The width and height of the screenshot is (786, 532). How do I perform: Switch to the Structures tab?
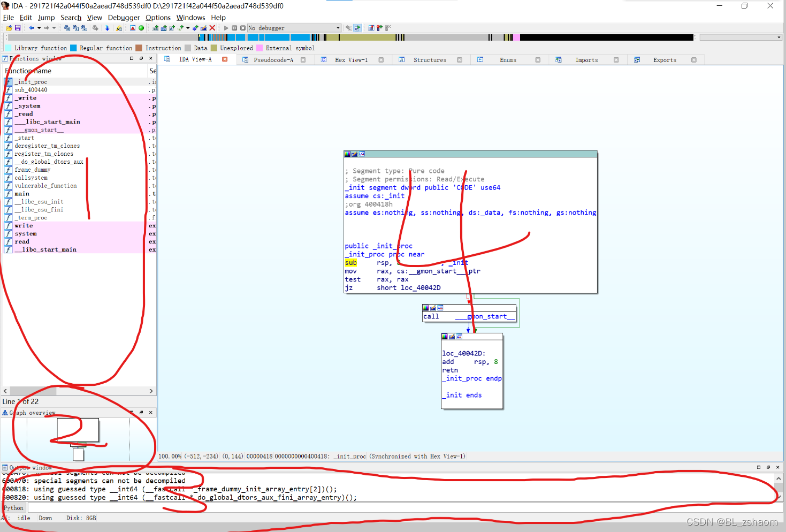click(430, 60)
